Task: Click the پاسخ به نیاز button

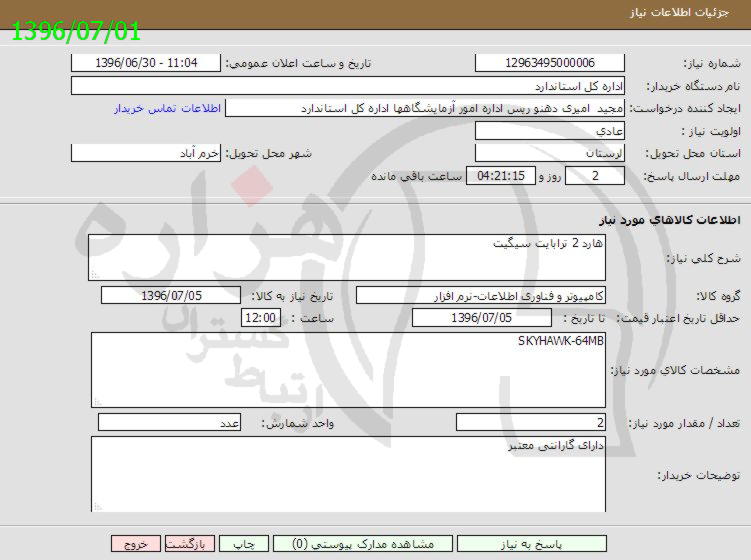Action: pyautogui.click(x=532, y=544)
